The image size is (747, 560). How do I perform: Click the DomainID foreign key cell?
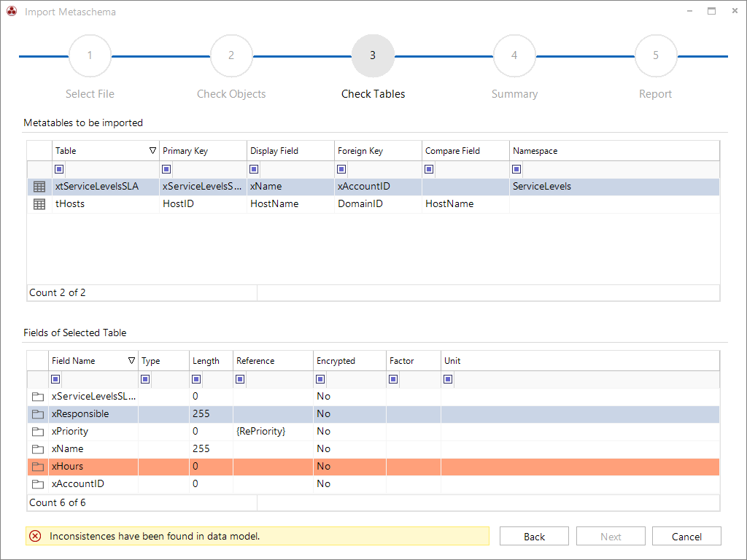tap(378, 204)
